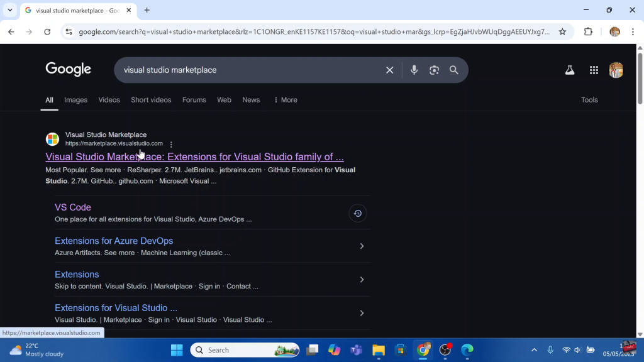Open Microsoft Teams from the taskbar

pos(356,350)
